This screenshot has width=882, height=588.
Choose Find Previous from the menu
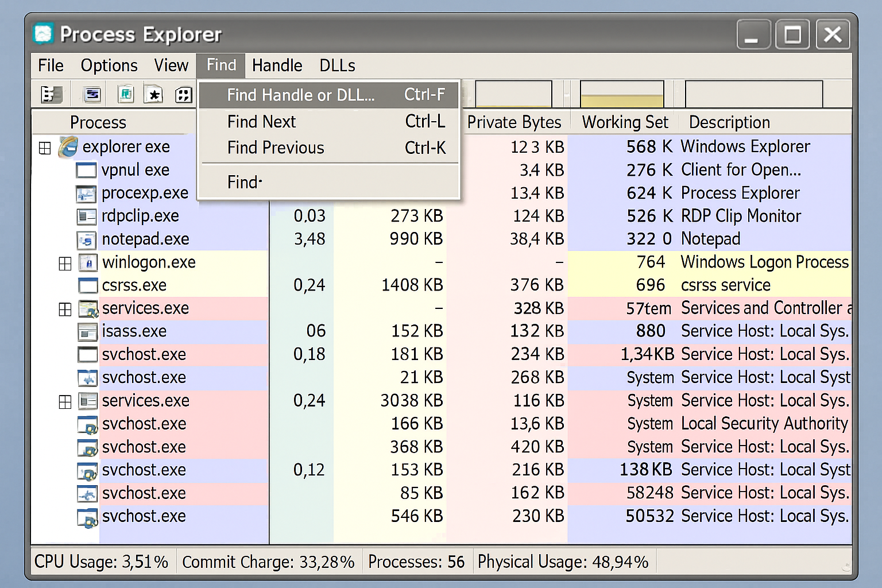[x=328, y=148]
